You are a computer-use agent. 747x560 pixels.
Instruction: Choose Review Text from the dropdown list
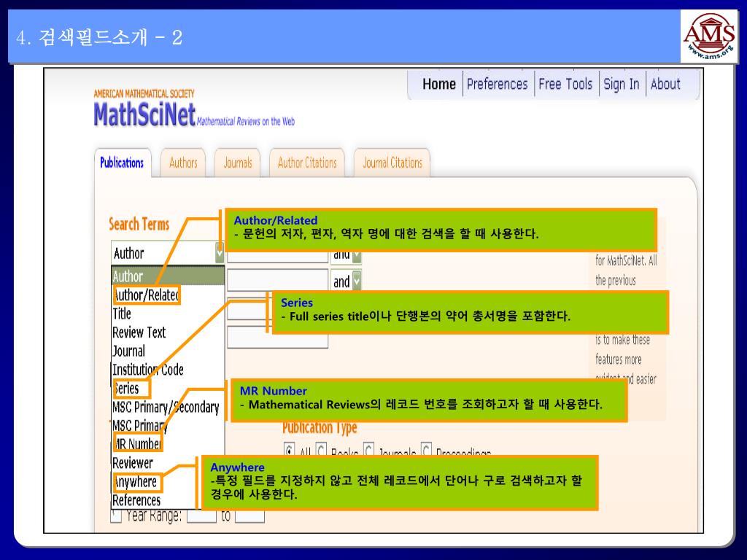click(x=139, y=332)
